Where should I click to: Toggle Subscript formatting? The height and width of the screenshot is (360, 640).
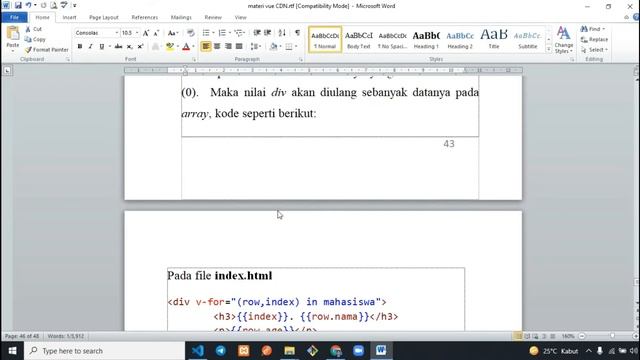129,47
